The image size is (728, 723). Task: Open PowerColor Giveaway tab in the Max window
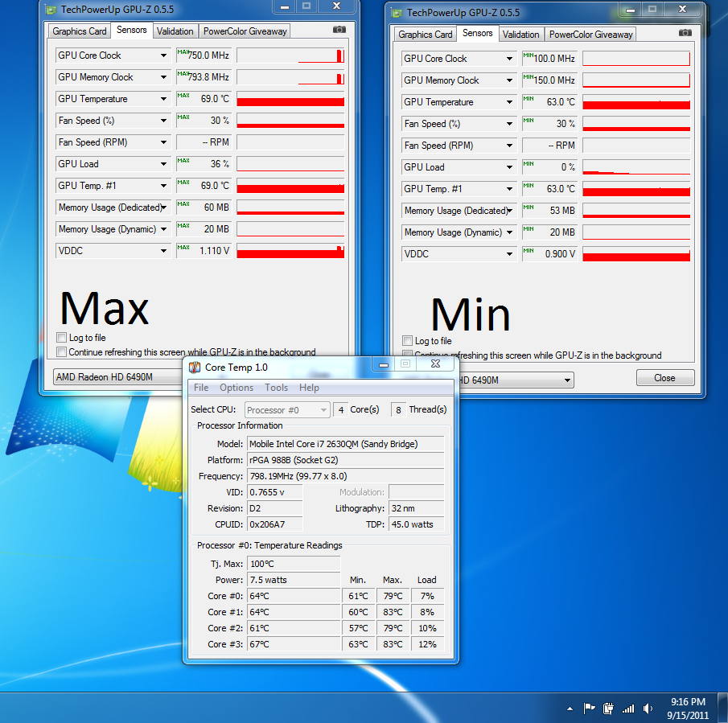click(x=245, y=31)
